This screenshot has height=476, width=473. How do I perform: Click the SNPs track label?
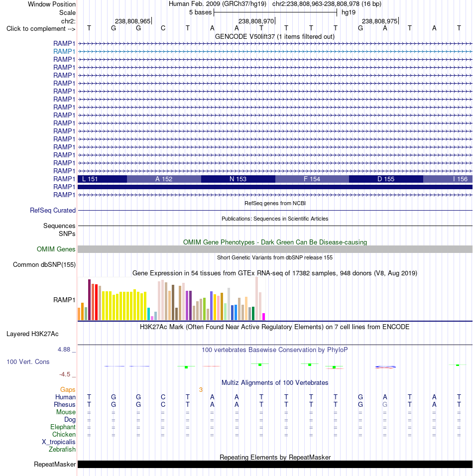tap(67, 234)
